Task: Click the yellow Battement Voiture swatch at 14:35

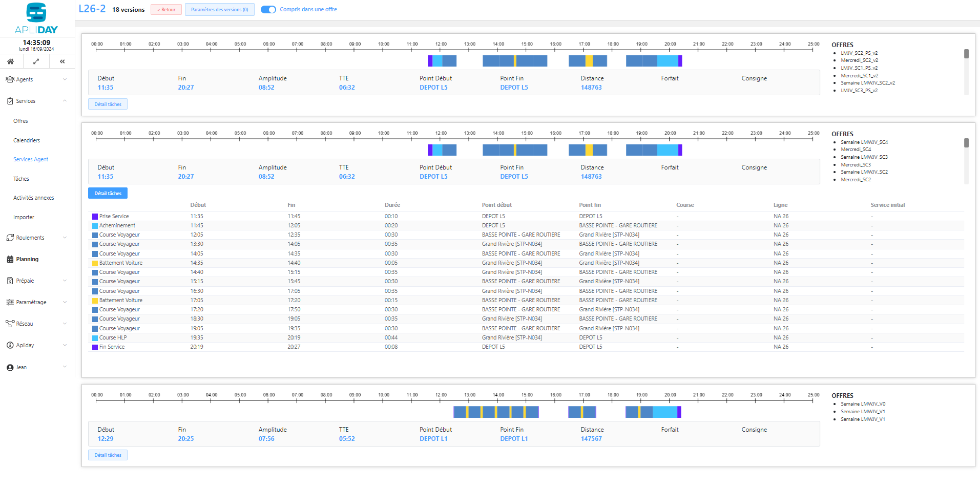Action: pos(95,263)
